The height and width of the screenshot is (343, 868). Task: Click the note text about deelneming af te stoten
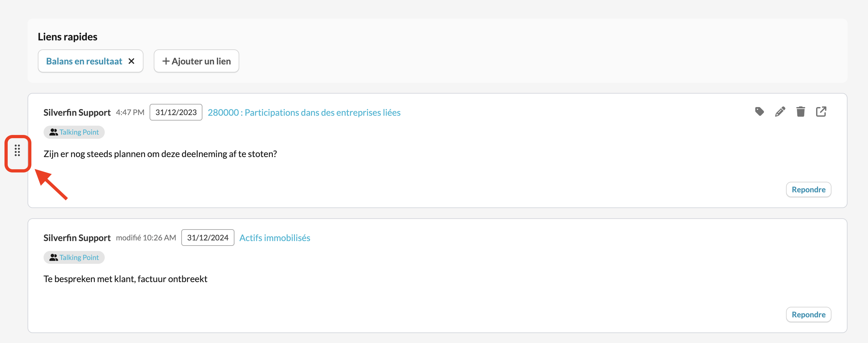point(160,154)
